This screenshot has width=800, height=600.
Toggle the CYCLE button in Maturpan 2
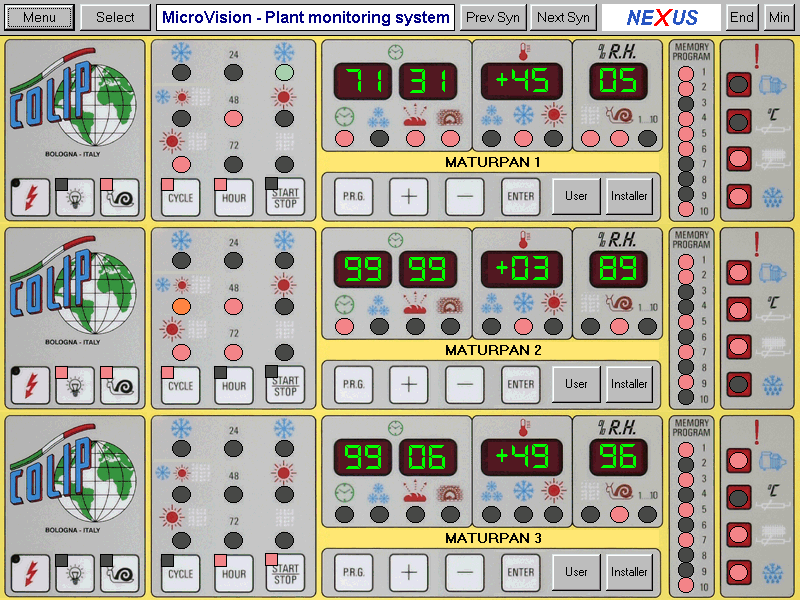(x=180, y=385)
